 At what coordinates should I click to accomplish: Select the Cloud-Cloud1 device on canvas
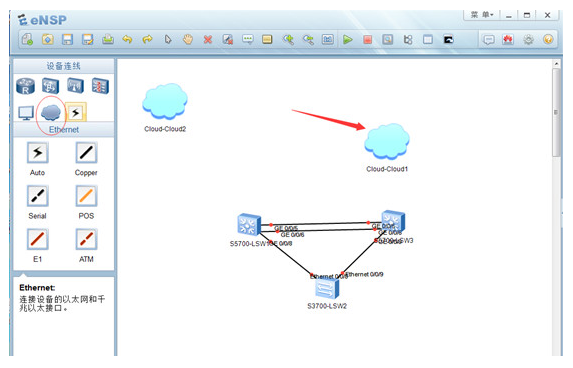coord(387,141)
